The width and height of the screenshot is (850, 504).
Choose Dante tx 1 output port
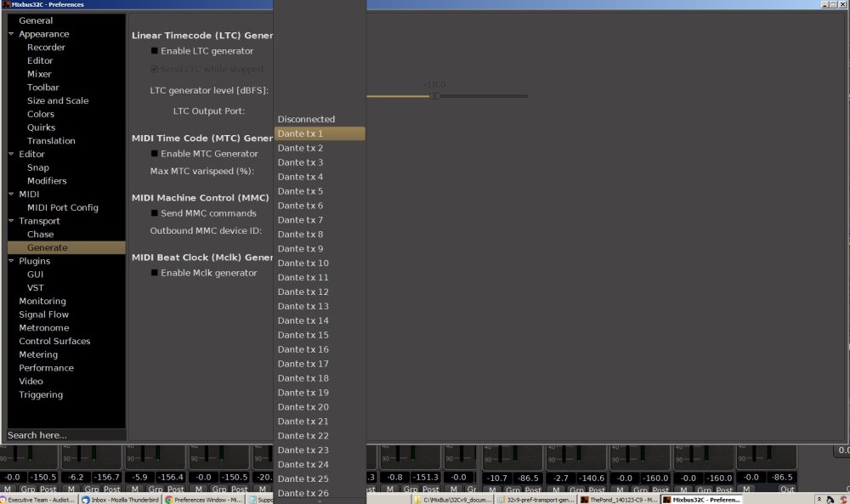pos(320,133)
